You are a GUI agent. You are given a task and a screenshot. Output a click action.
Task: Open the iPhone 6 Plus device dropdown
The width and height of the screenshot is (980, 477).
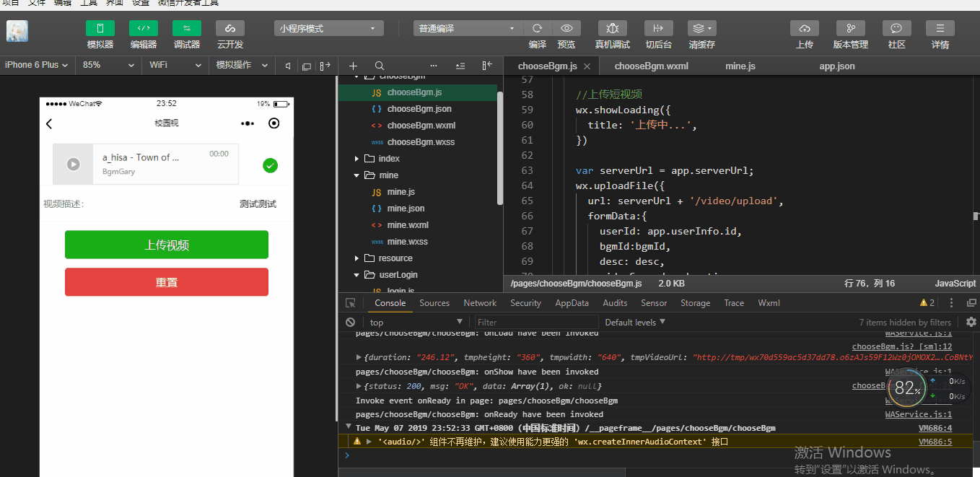(x=36, y=65)
